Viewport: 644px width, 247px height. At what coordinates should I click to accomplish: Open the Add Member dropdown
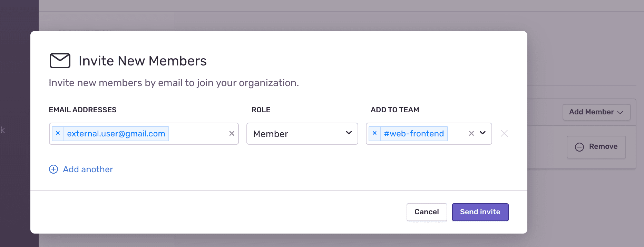click(x=596, y=112)
